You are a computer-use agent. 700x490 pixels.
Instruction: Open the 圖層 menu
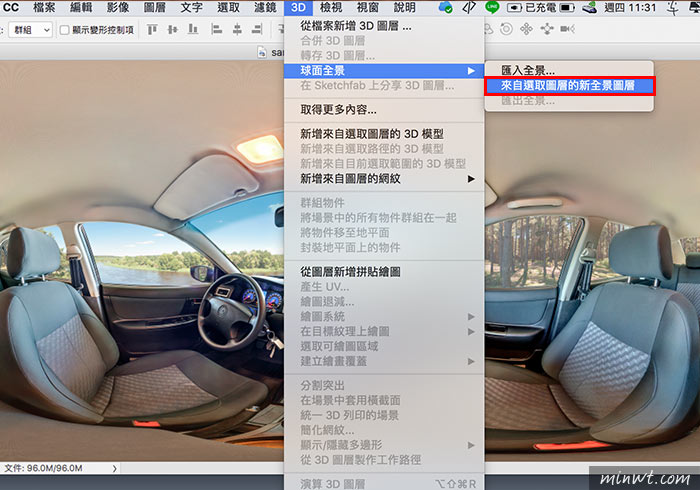click(154, 8)
